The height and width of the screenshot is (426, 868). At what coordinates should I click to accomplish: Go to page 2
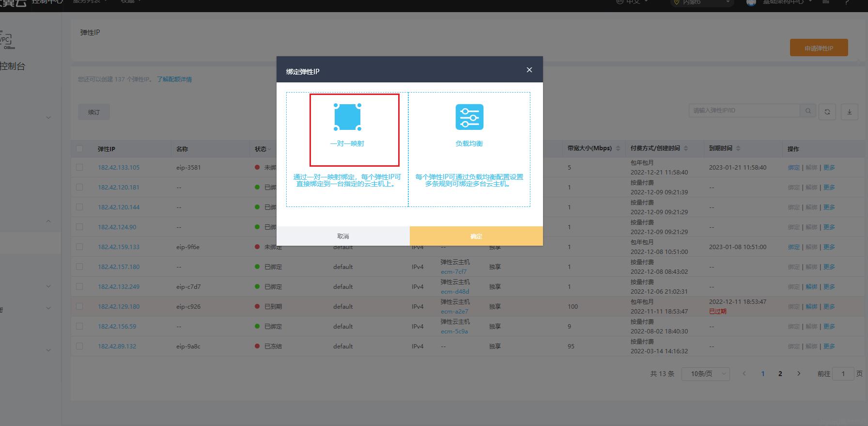780,374
